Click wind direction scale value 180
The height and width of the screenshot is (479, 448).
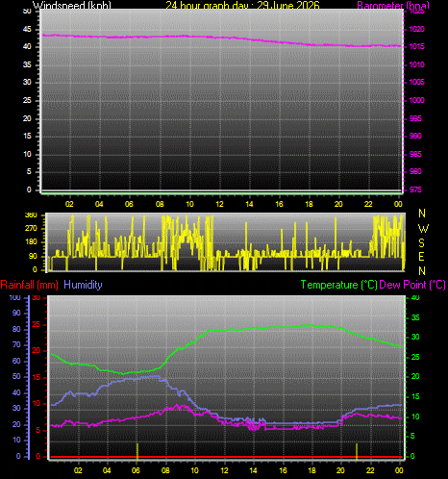tap(31, 242)
